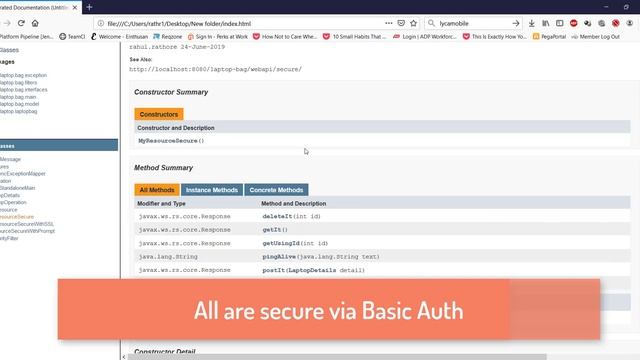The width and height of the screenshot is (640, 360).
Task: Open the Welcome - Einthusan bookmark
Action: click(119, 36)
